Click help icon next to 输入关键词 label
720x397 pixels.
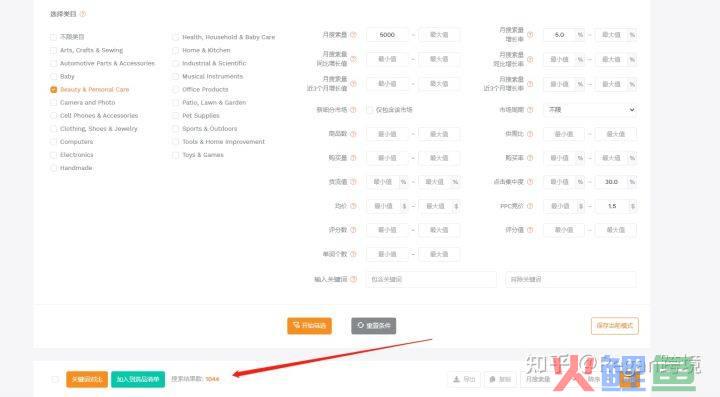click(353, 279)
